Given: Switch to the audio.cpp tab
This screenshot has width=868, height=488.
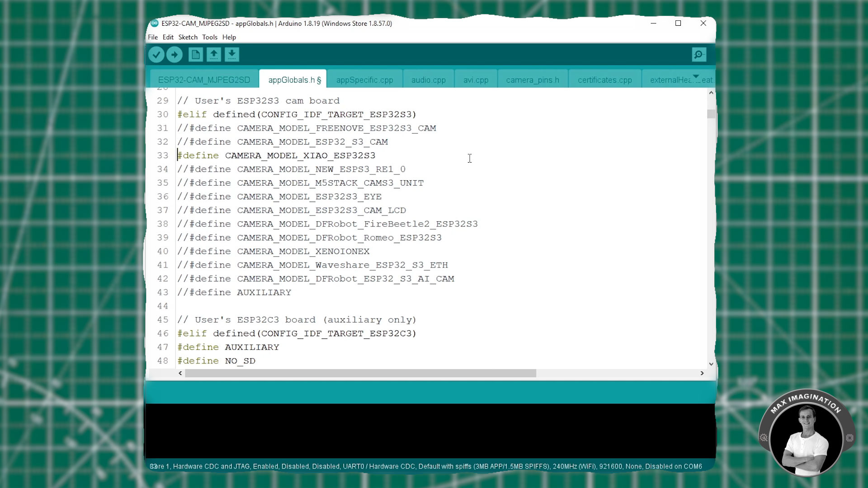Looking at the screenshot, I should click(428, 79).
